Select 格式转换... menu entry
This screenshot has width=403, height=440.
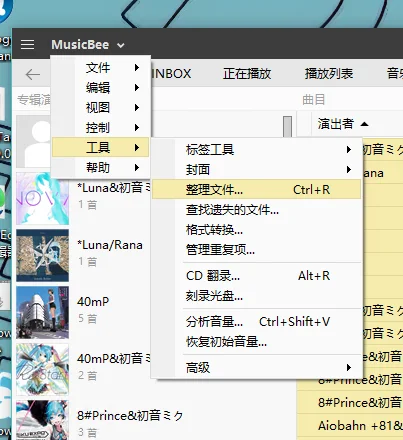[x=256, y=230]
